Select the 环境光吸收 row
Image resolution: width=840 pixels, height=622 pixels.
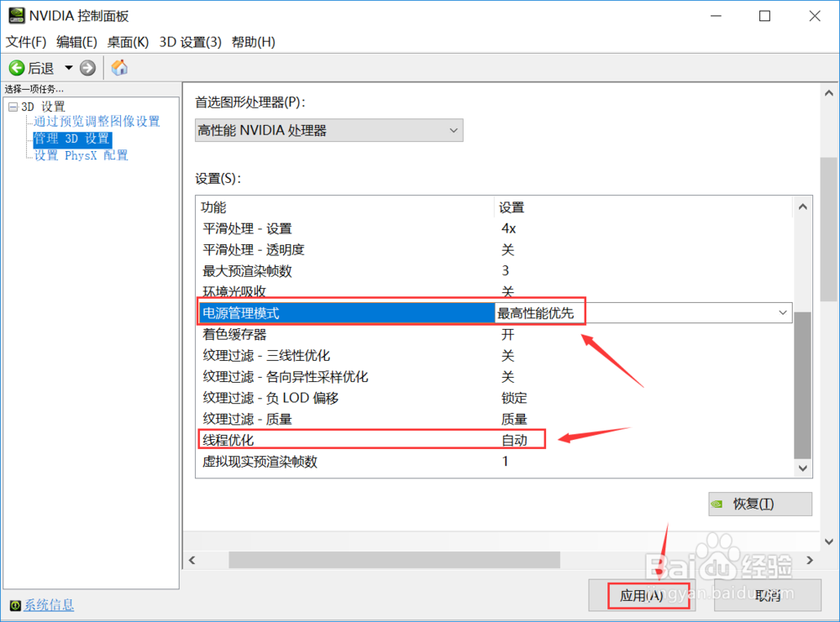[493, 291]
